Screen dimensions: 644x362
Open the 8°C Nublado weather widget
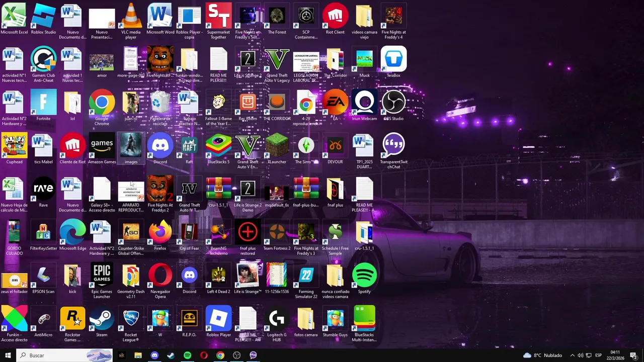pyautogui.click(x=542, y=355)
